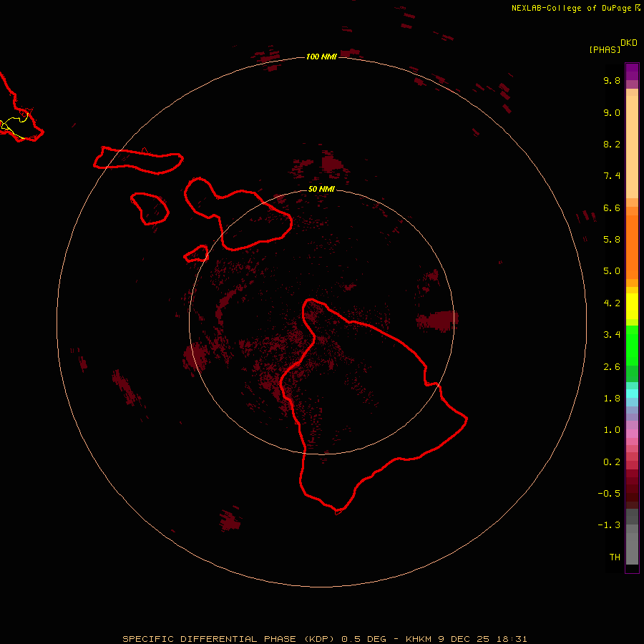The height and width of the screenshot is (644, 644).
Task: Click the 9.8 legend value
Action: point(612,80)
